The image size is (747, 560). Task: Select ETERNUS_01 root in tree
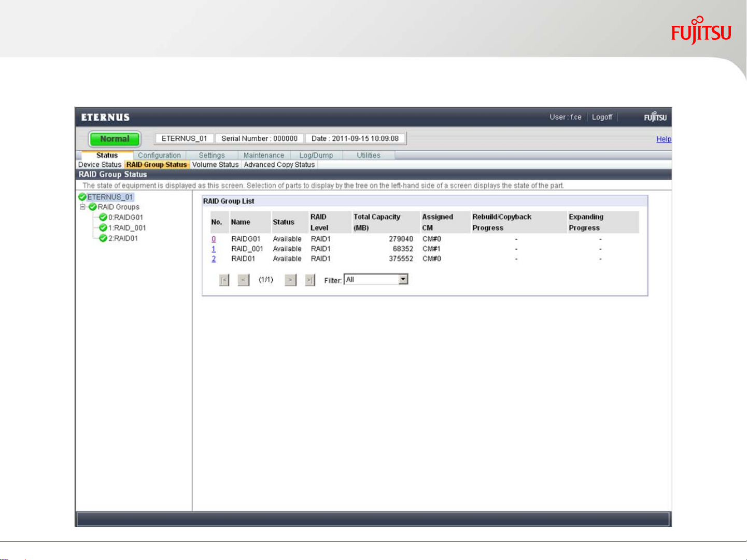[110, 197]
